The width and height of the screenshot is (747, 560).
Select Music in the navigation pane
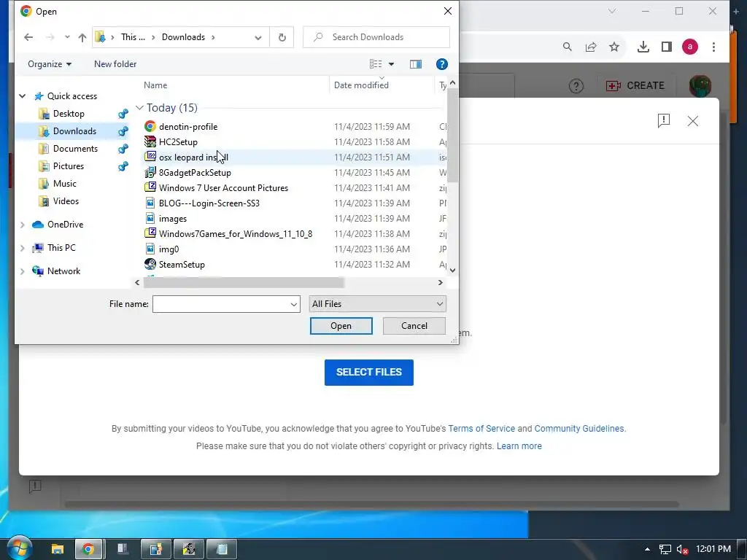point(64,183)
